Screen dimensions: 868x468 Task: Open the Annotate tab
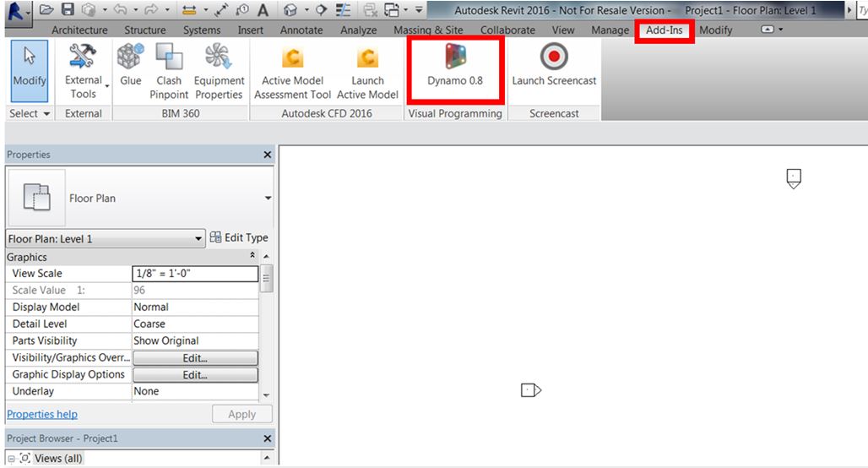[x=301, y=30]
